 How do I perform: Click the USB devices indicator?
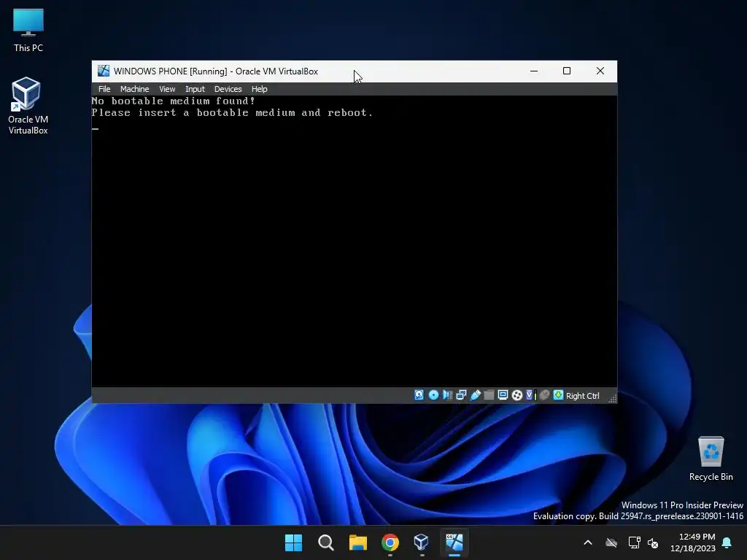coord(475,394)
